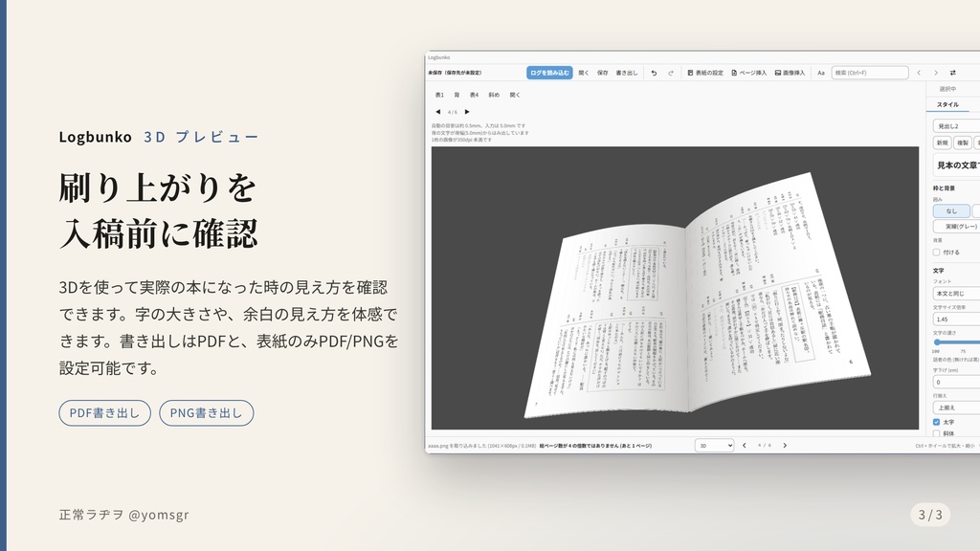
Task: Switch to the スタイル tab
Action: tap(947, 104)
